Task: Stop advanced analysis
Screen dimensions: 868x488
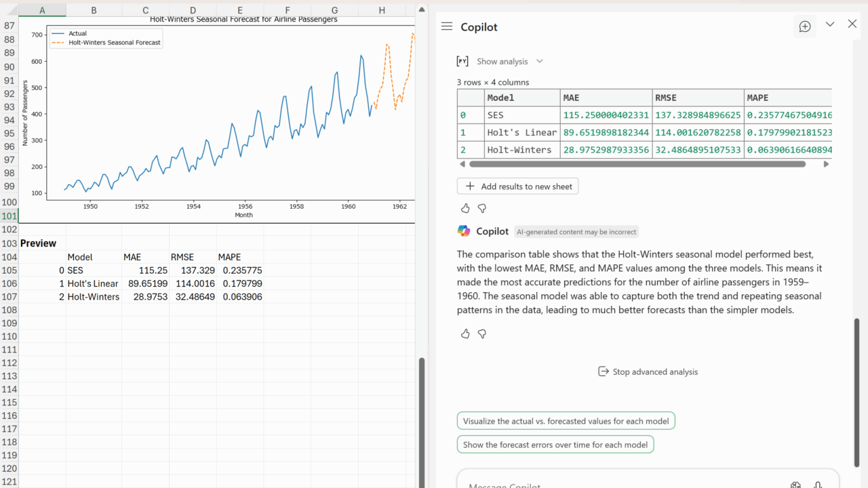Action: pos(648,371)
